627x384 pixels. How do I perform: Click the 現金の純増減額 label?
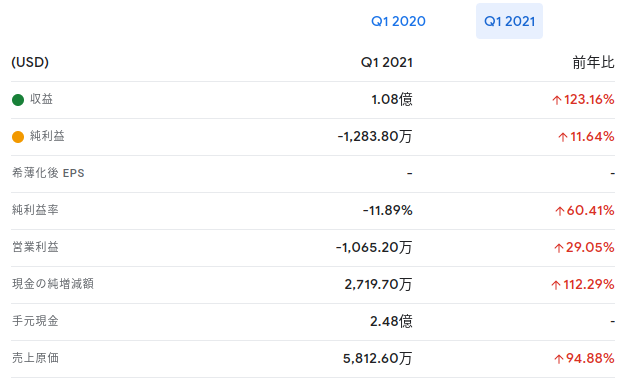point(53,284)
